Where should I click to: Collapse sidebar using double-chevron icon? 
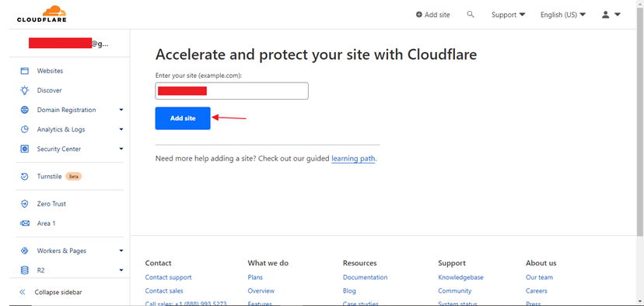(x=23, y=293)
